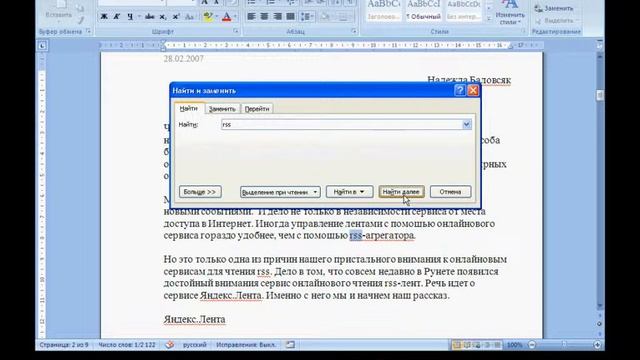Switch to Web Layout view button
This screenshot has width=640, height=360.
[x=477, y=345]
